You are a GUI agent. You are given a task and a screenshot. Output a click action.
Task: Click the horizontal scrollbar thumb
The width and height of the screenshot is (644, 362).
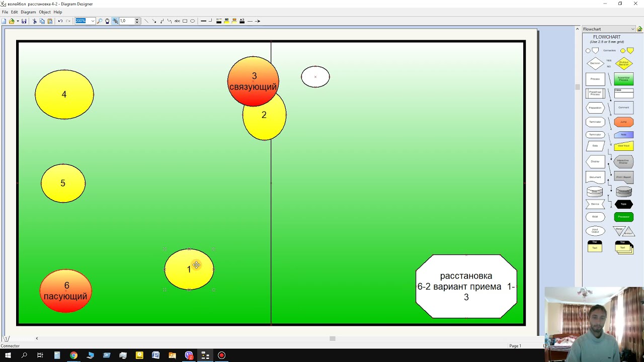[x=333, y=338]
